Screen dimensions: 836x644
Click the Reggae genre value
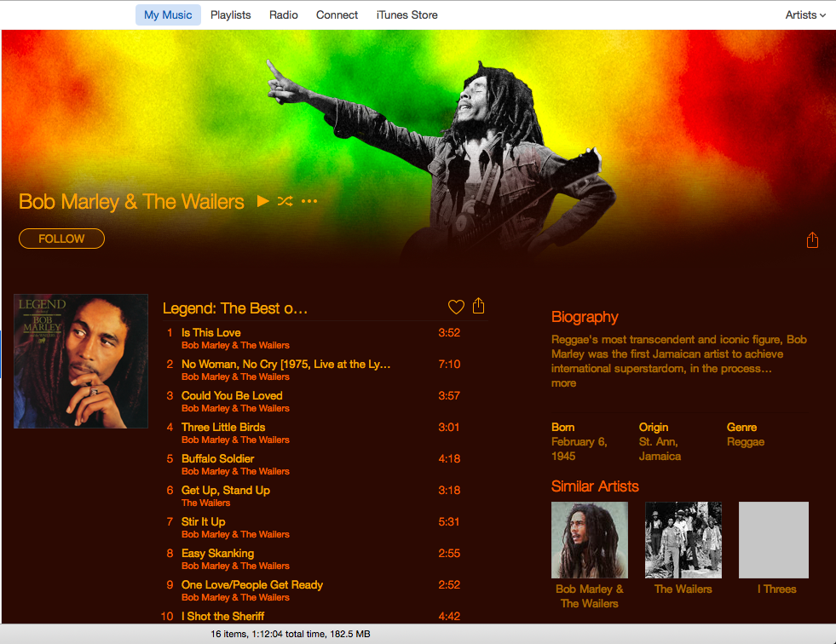746,442
